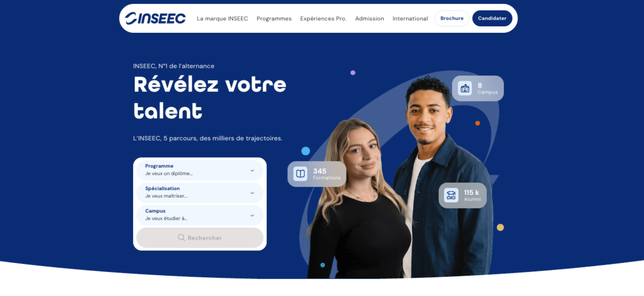Click the graduation cap Alumni icon
This screenshot has width=644, height=296.
[x=451, y=195]
